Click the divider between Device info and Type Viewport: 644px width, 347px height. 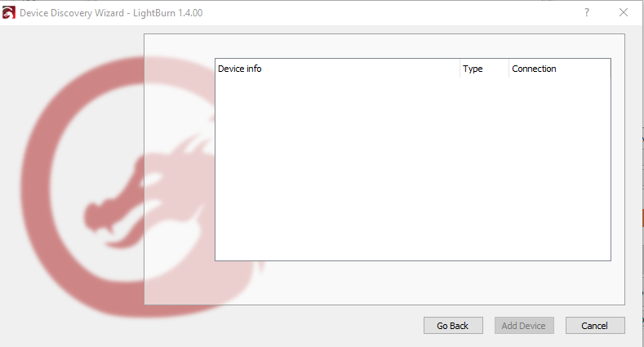[460, 69]
